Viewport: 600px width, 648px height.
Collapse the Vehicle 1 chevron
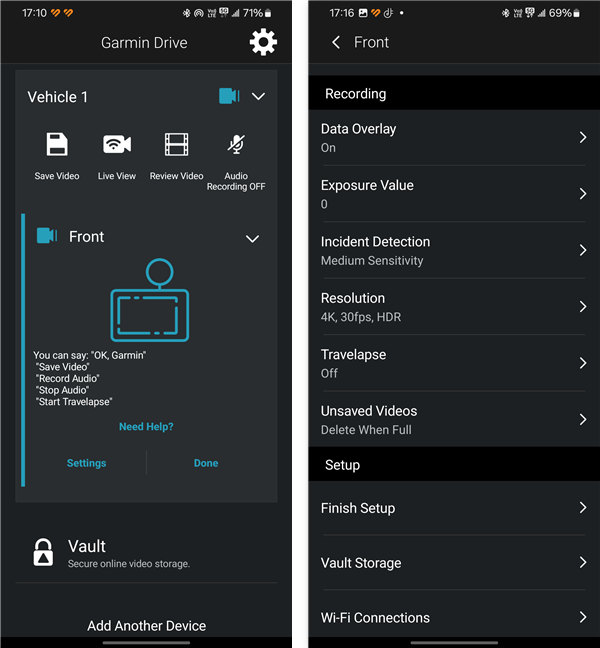[258, 96]
